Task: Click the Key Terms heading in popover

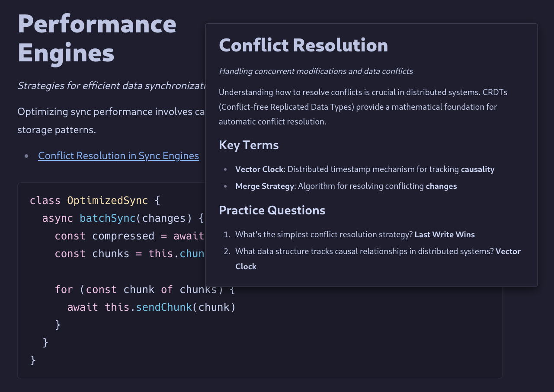Action: [249, 145]
